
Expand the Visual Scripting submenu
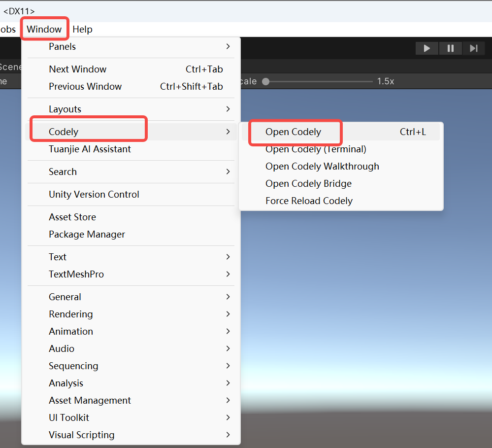tap(131, 435)
